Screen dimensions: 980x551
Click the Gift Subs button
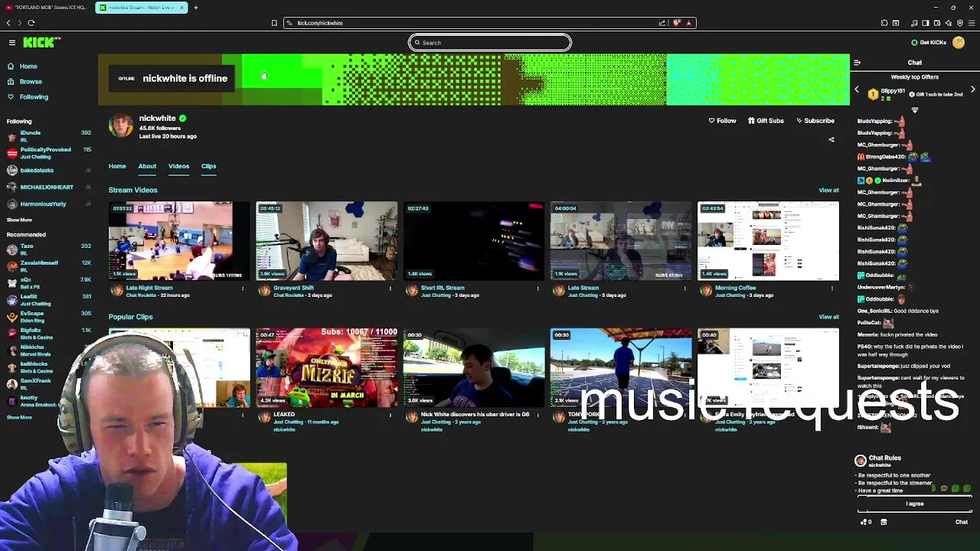(x=766, y=121)
